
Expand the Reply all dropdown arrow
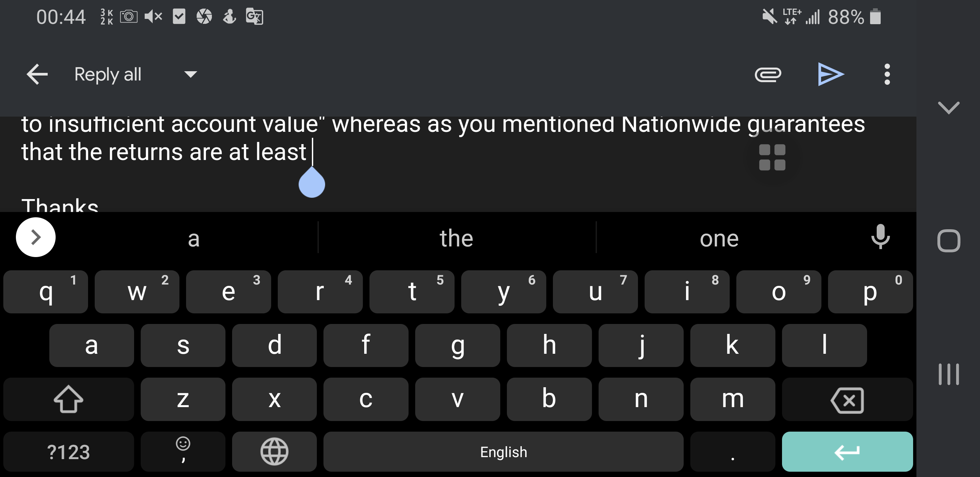[190, 75]
